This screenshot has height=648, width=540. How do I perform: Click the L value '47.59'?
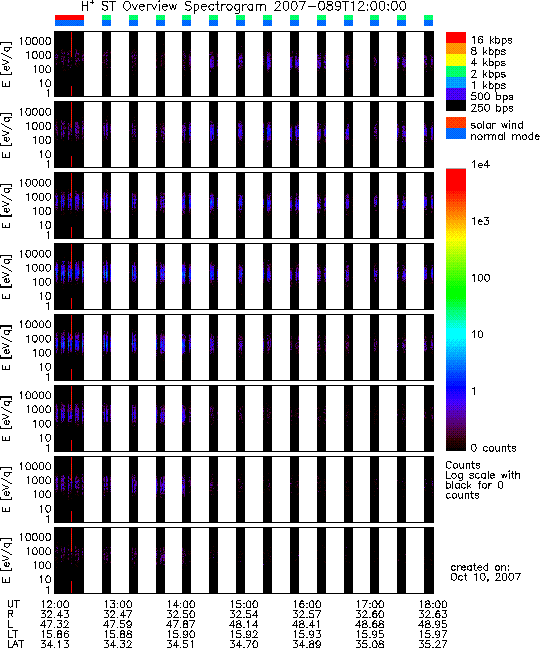tap(118, 624)
